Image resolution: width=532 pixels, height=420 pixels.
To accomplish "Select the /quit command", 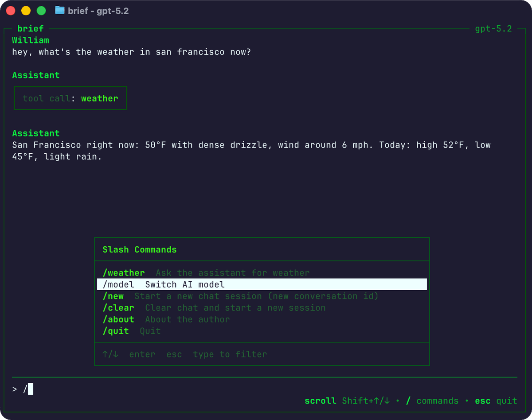I will [x=116, y=331].
